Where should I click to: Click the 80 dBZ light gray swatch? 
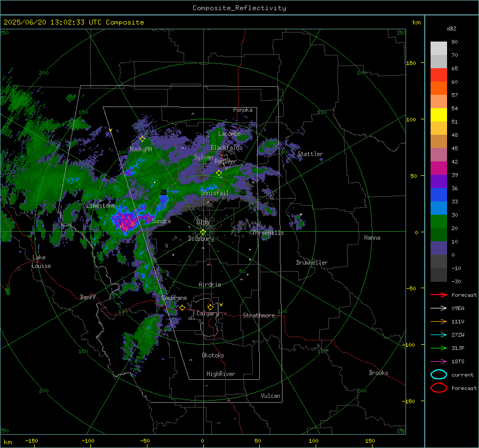click(439, 48)
